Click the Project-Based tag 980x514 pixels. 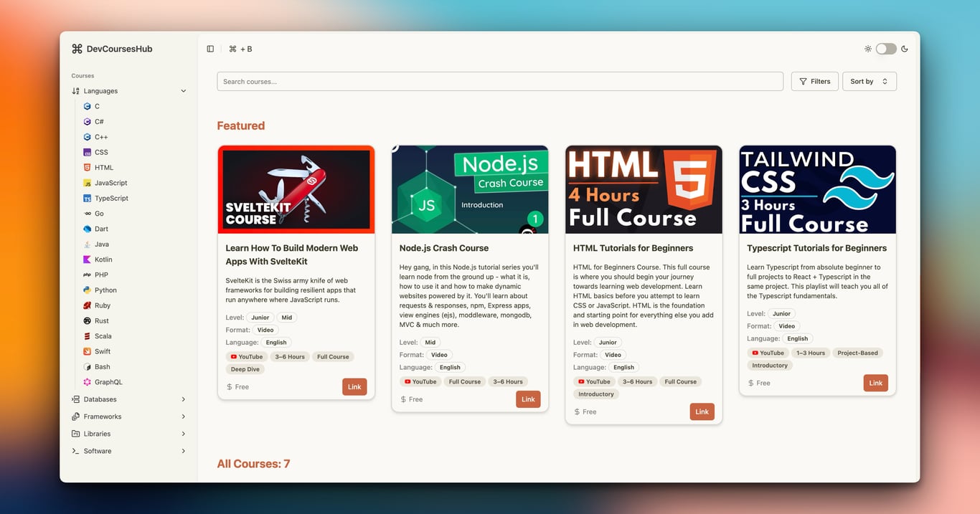click(x=858, y=353)
